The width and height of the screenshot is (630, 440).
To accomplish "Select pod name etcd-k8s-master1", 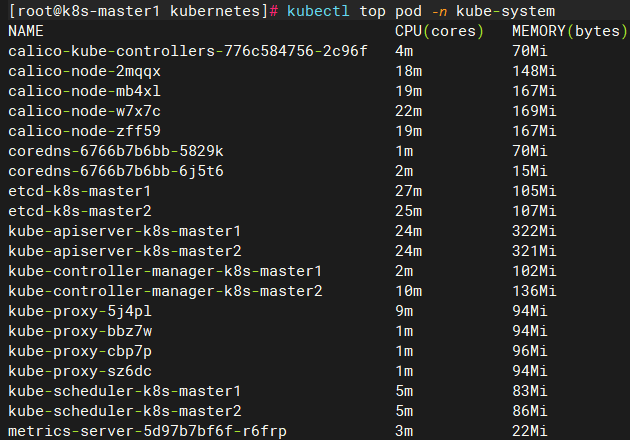I will point(80,191).
